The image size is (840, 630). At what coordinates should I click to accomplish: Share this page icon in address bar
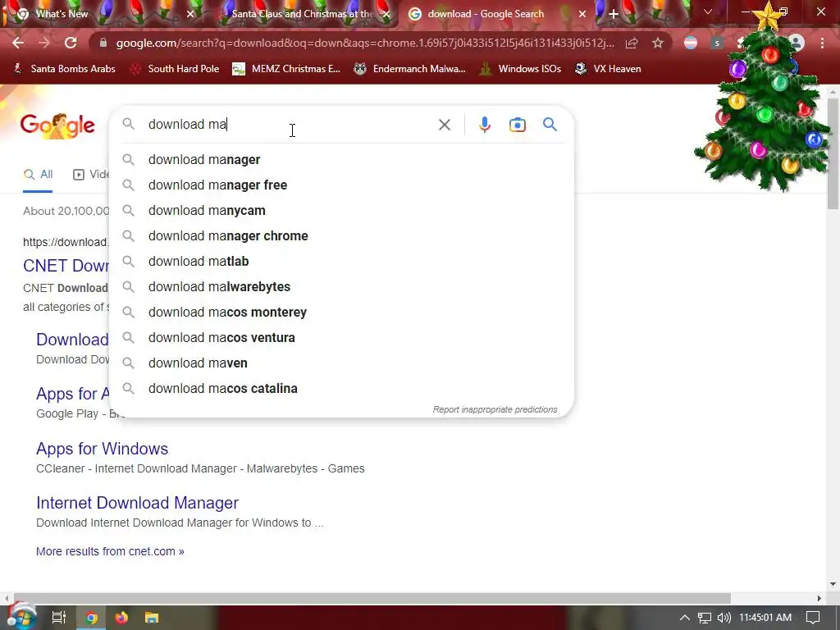tap(632, 43)
